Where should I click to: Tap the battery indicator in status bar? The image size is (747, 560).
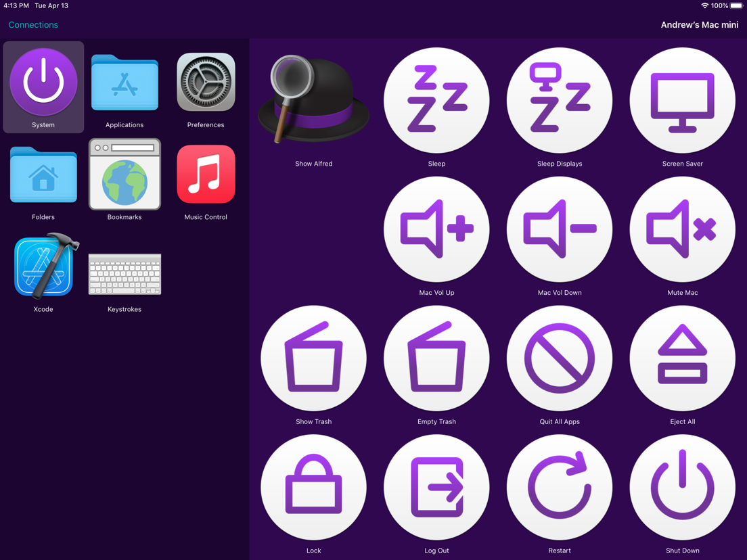(737, 5)
